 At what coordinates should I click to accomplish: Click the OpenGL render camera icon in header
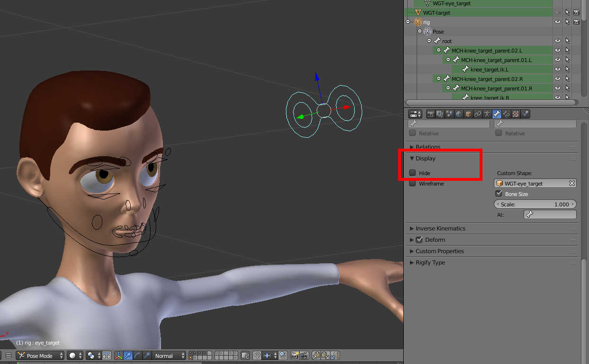(294, 355)
